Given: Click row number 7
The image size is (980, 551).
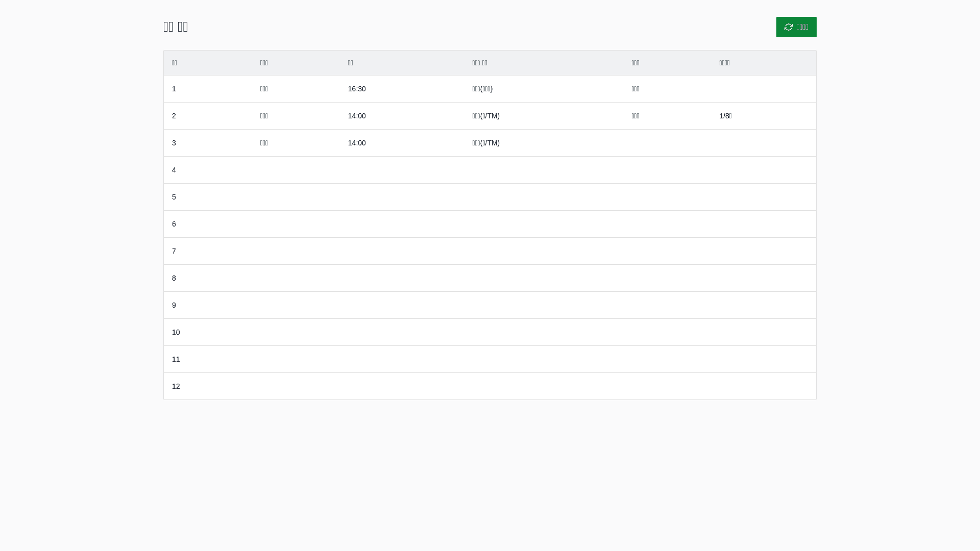Looking at the screenshot, I should tap(174, 251).
